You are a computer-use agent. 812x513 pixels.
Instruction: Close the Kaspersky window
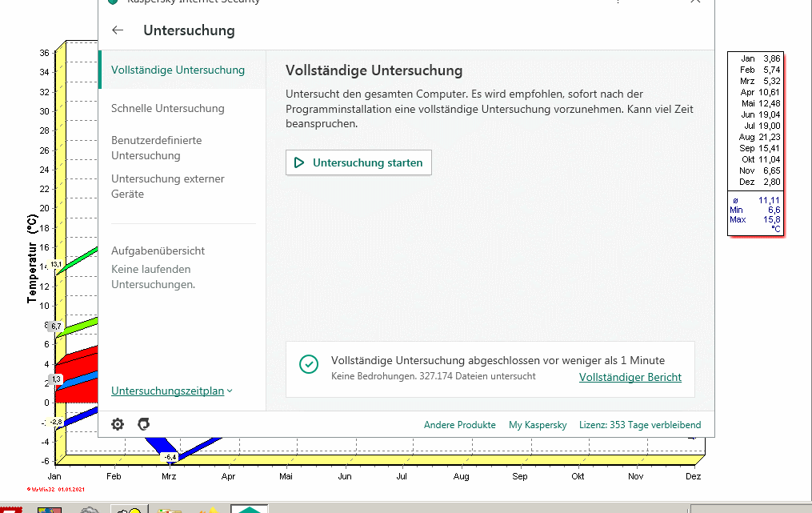pyautogui.click(x=695, y=2)
